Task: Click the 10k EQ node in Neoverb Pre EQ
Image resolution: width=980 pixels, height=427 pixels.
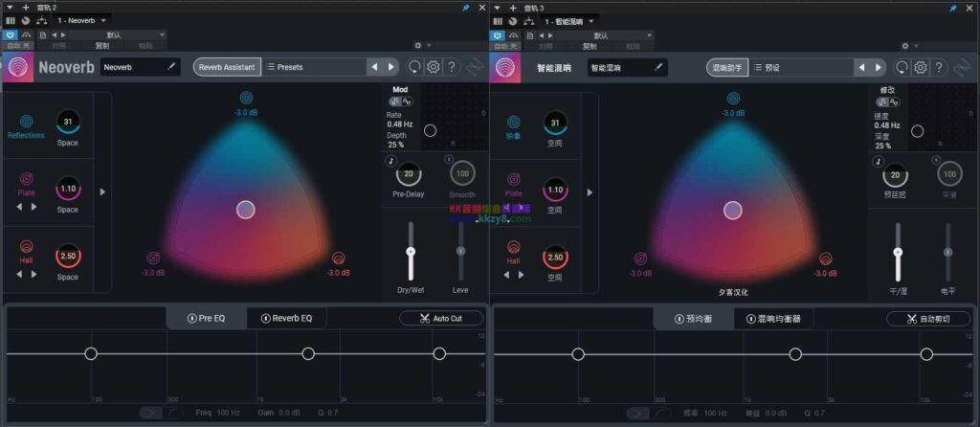Action: pyautogui.click(x=439, y=354)
